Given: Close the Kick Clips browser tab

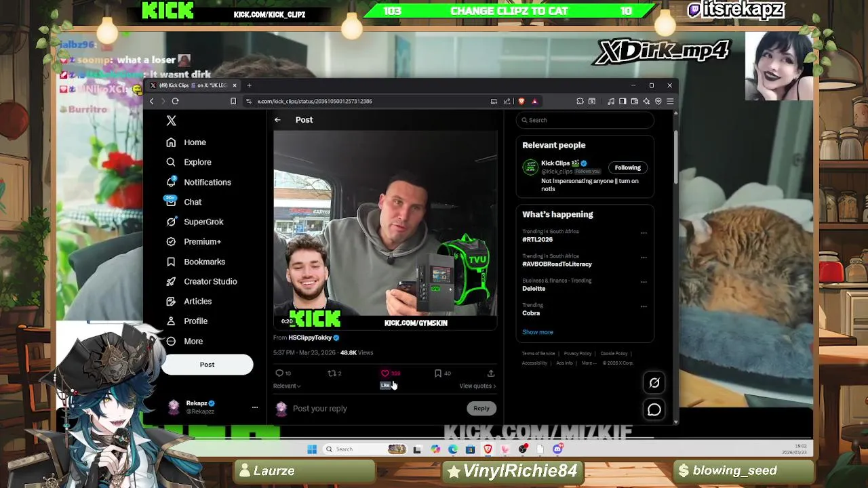Looking at the screenshot, I should [234, 85].
